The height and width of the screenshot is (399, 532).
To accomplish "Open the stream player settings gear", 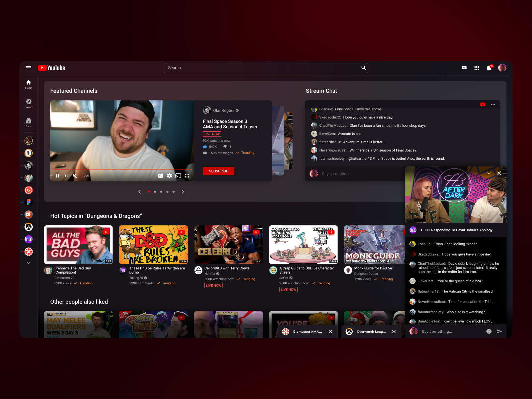I will pyautogui.click(x=170, y=176).
